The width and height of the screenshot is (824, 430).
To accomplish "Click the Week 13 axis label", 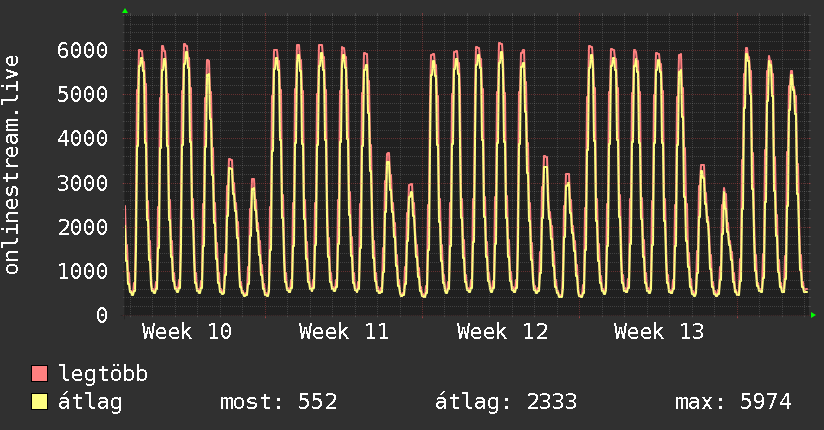I will pyautogui.click(x=659, y=332).
